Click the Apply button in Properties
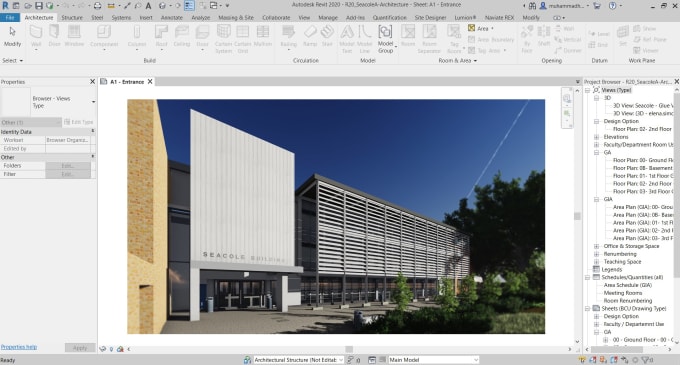680x365 pixels. click(x=80, y=348)
